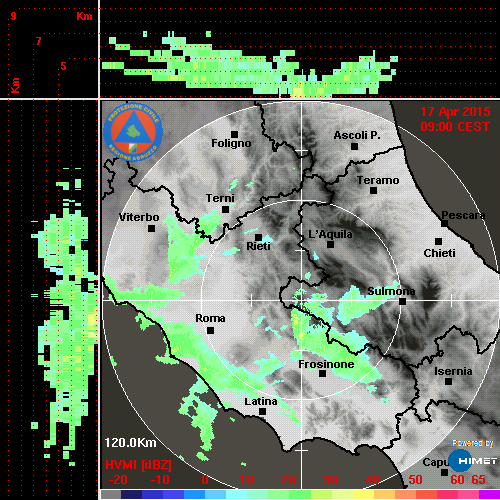Click the radar center crosshair
The height and width of the screenshot is (500, 500).
point(302,301)
